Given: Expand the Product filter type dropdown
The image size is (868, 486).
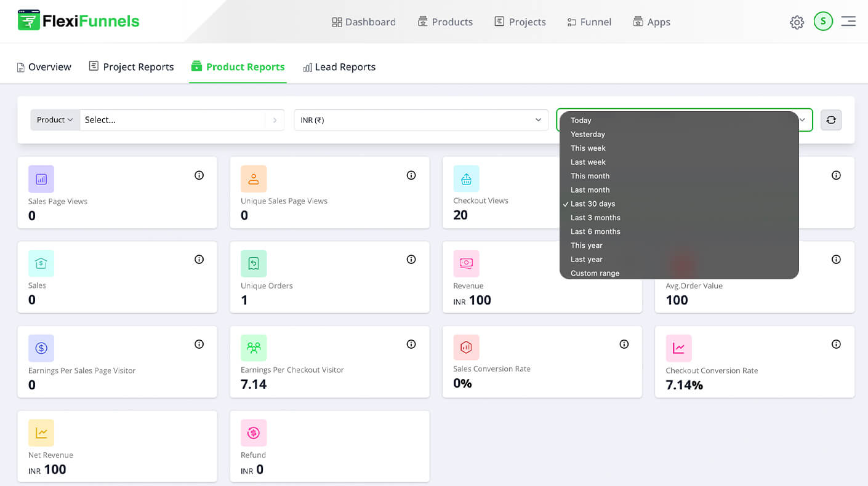Looking at the screenshot, I should click(x=55, y=120).
